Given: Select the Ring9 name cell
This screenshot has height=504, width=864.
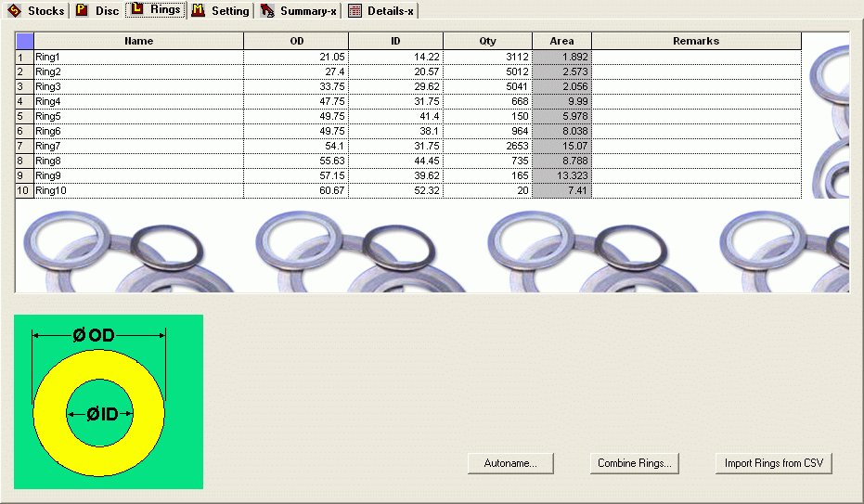Looking at the screenshot, I should pyautogui.click(x=139, y=176).
